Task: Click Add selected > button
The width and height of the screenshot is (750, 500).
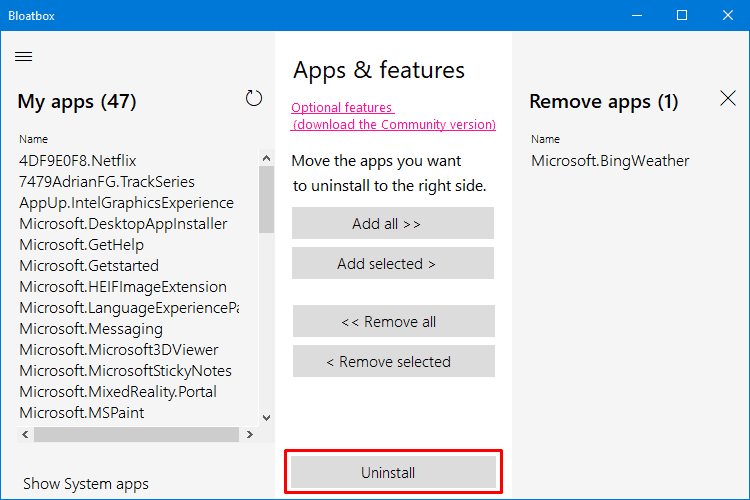Action: pos(393,263)
